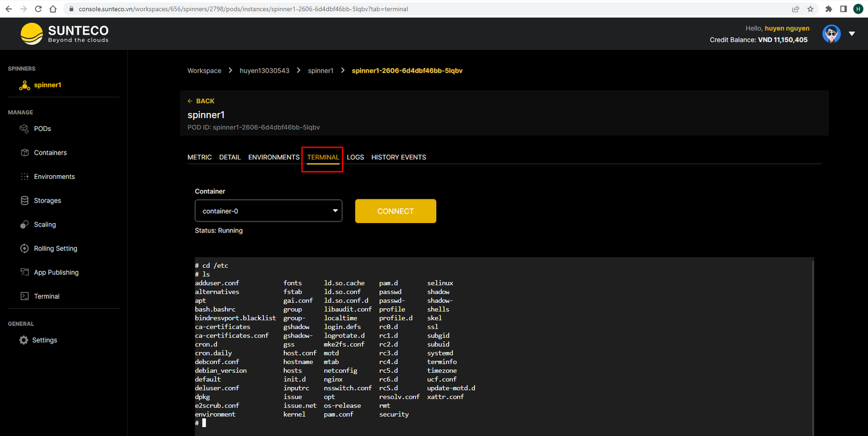Image resolution: width=868 pixels, height=436 pixels.
Task: Open the Rolling Setting sidebar icon
Action: pyautogui.click(x=24, y=248)
